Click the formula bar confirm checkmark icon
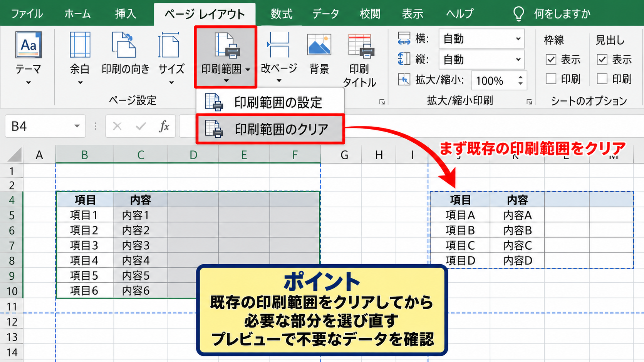Viewport: 644px width, 362px height. 141,126
